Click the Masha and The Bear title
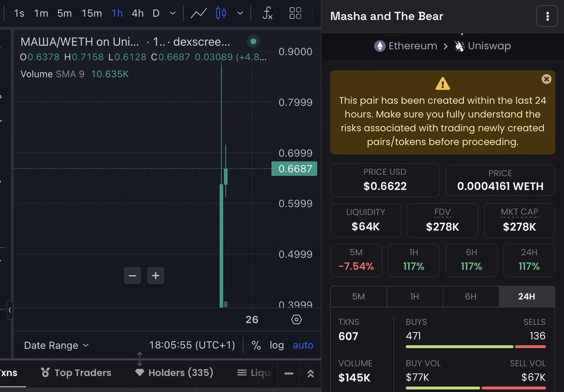The height and width of the screenshot is (392, 564). 387,16
